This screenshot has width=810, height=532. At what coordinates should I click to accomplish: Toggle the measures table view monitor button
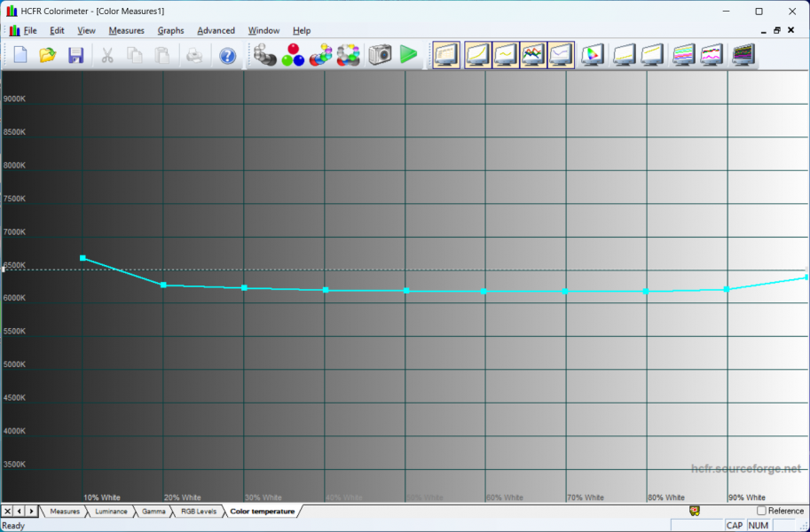click(x=445, y=55)
